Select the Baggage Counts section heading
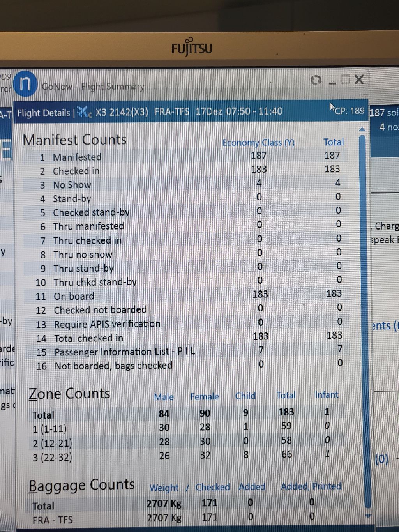 pos(81,485)
